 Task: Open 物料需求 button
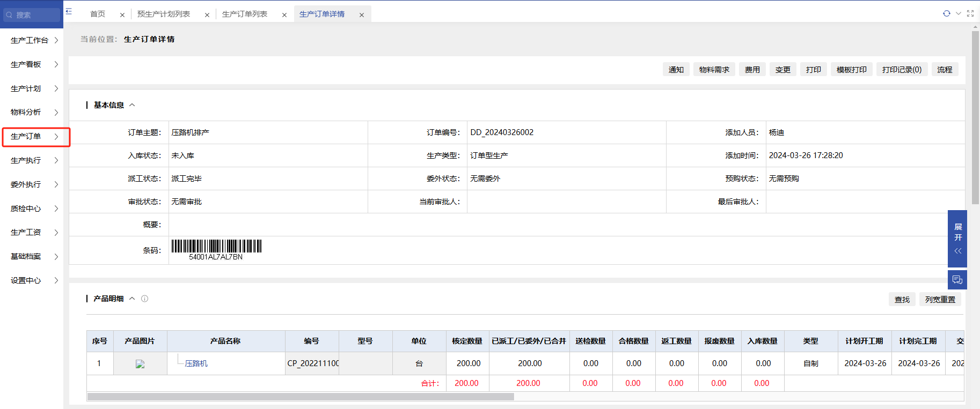714,70
